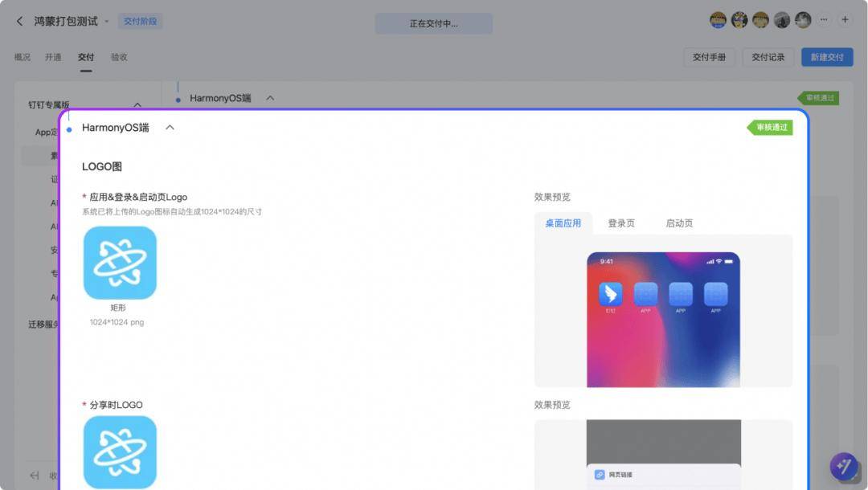Collapse the highlighted HarmonyOS端 panel chevron
The height and width of the screenshot is (490, 868).
point(170,127)
